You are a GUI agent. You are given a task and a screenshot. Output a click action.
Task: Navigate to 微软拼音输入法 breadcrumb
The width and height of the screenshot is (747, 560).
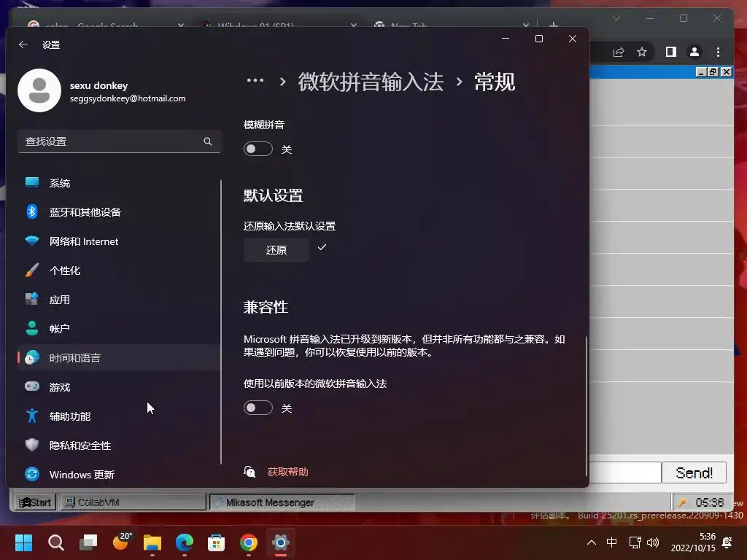click(371, 82)
